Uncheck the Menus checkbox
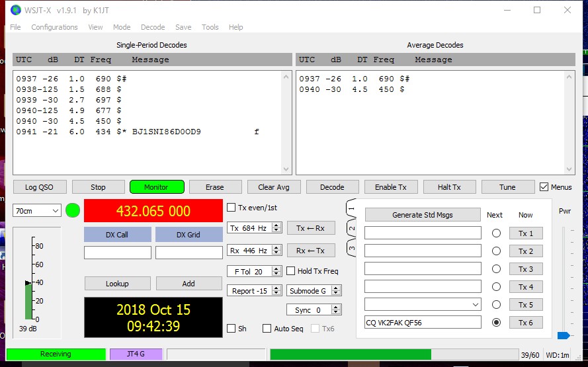 coord(544,187)
